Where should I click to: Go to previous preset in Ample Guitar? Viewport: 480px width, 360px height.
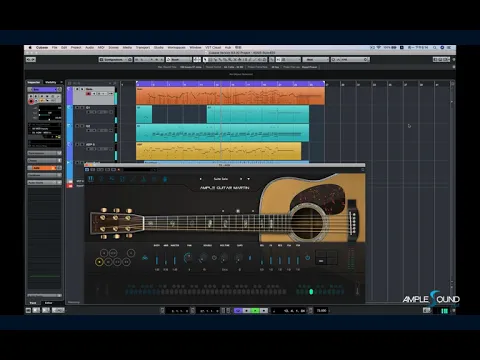tap(200, 179)
